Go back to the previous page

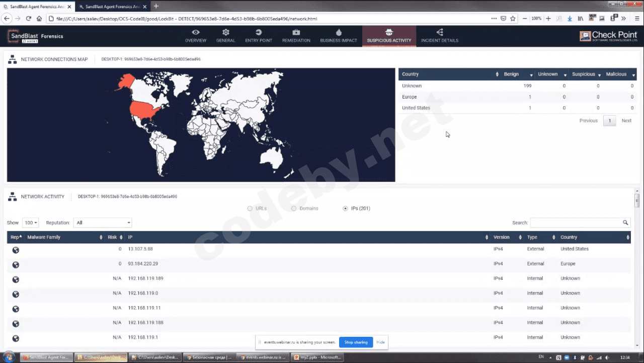point(7,19)
